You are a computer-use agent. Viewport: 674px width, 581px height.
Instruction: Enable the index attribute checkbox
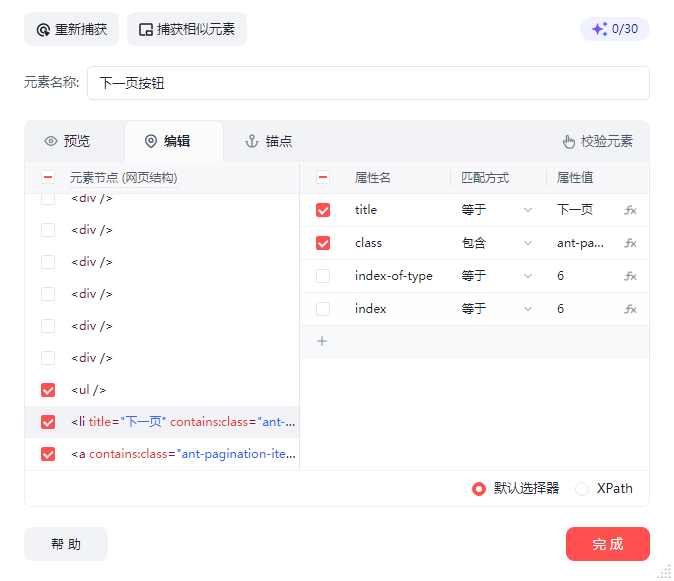click(323, 309)
